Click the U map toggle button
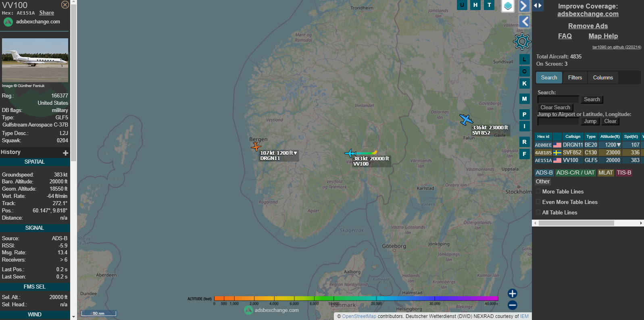 coord(462,5)
